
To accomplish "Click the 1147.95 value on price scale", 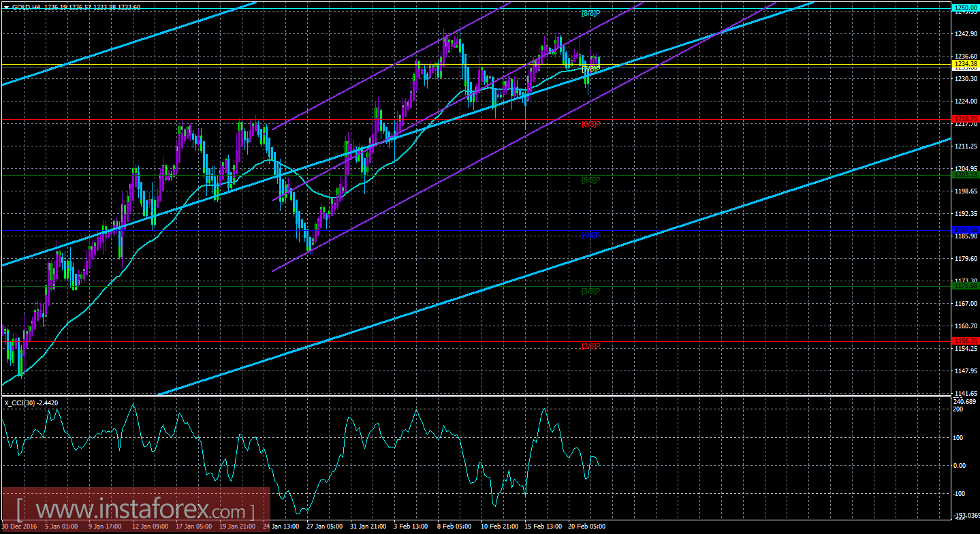I will (965, 371).
